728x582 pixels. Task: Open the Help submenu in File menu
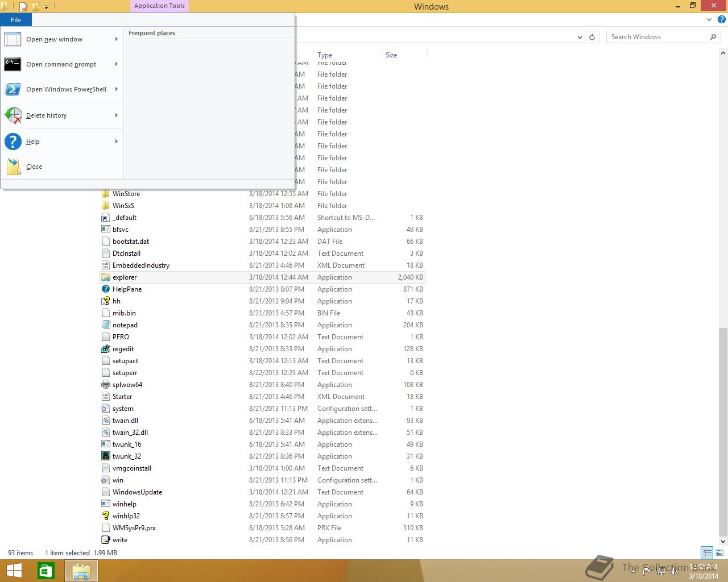[62, 142]
